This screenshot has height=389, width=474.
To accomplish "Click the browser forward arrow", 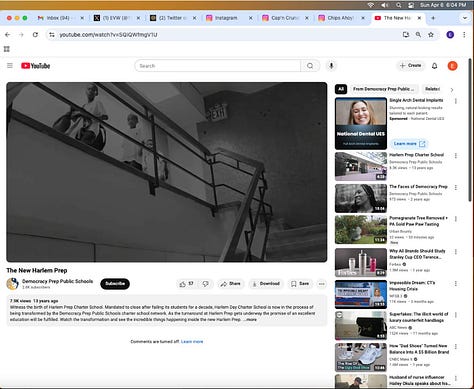I will click(x=21, y=35).
